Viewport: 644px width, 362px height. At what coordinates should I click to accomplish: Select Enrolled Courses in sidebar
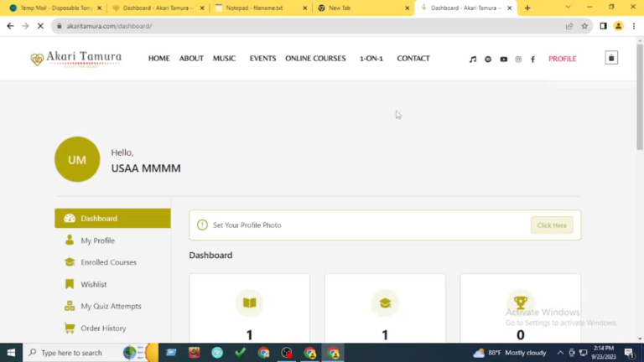(x=108, y=262)
